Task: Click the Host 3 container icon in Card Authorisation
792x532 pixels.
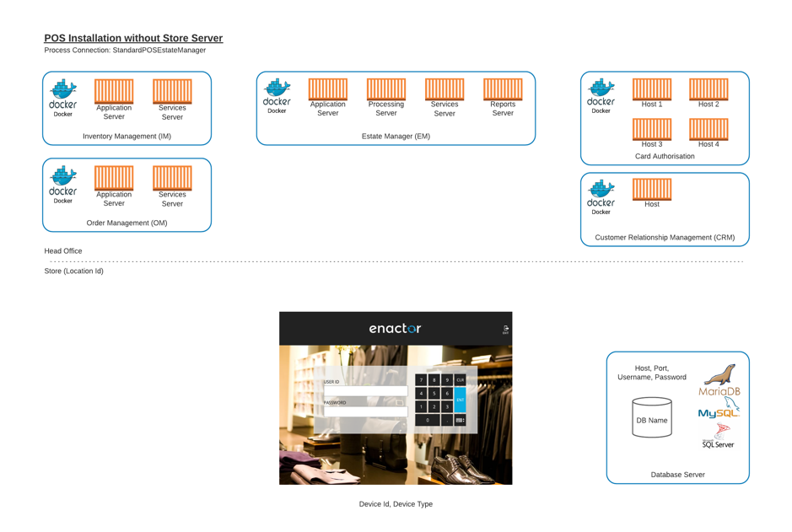Action: (x=652, y=129)
